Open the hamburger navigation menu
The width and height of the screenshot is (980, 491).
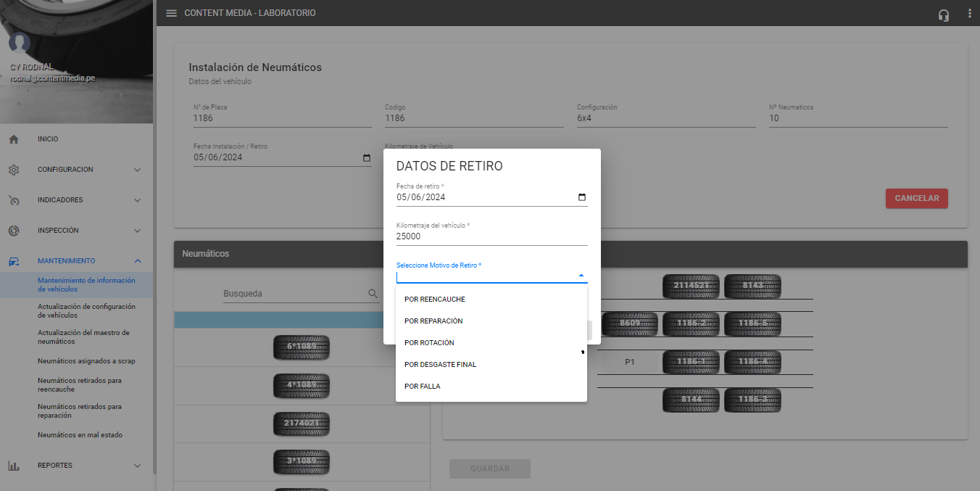click(x=172, y=13)
